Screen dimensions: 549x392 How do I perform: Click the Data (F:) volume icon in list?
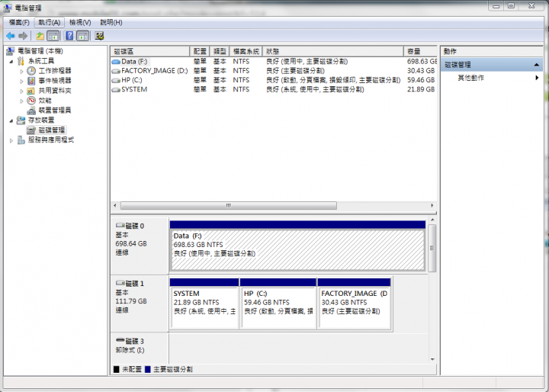tap(116, 62)
